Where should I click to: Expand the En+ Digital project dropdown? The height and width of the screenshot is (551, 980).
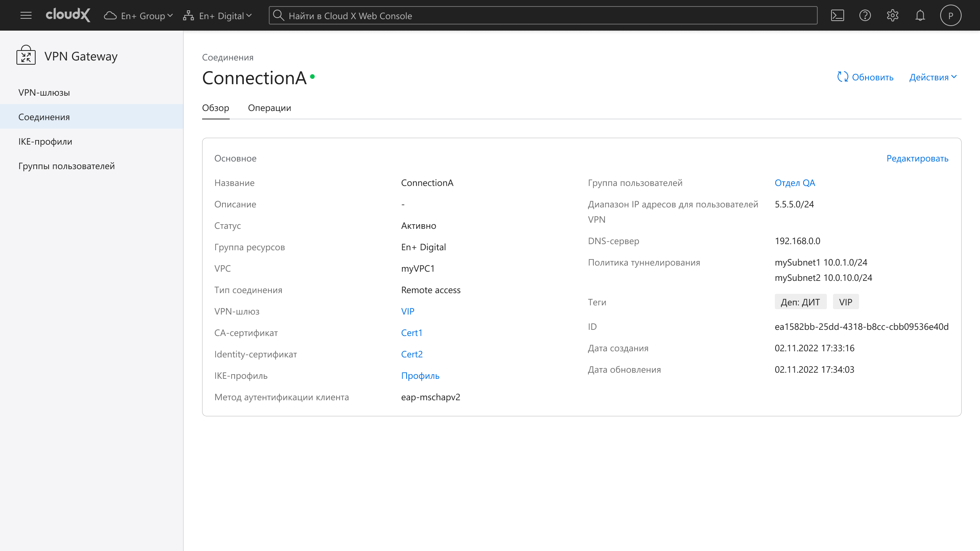[217, 16]
